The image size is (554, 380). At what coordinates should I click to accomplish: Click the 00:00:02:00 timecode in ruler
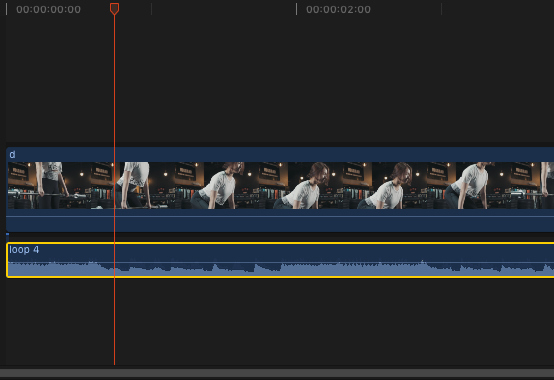[338, 10]
